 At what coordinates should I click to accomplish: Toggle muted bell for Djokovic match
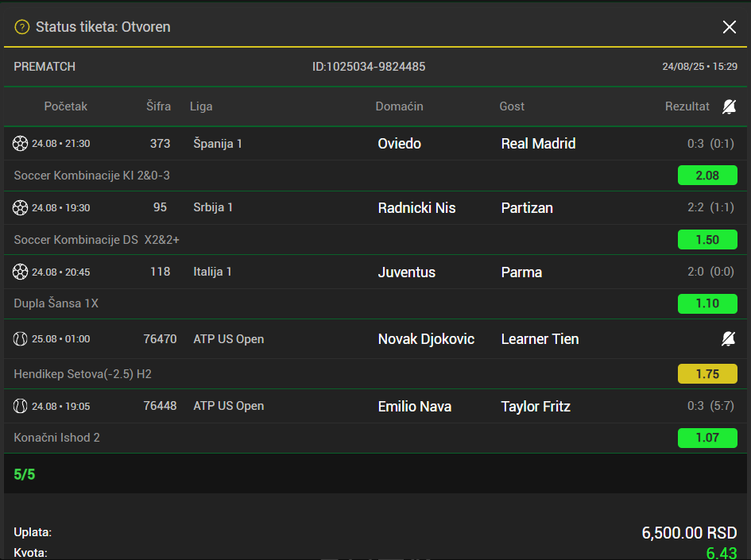[729, 339]
